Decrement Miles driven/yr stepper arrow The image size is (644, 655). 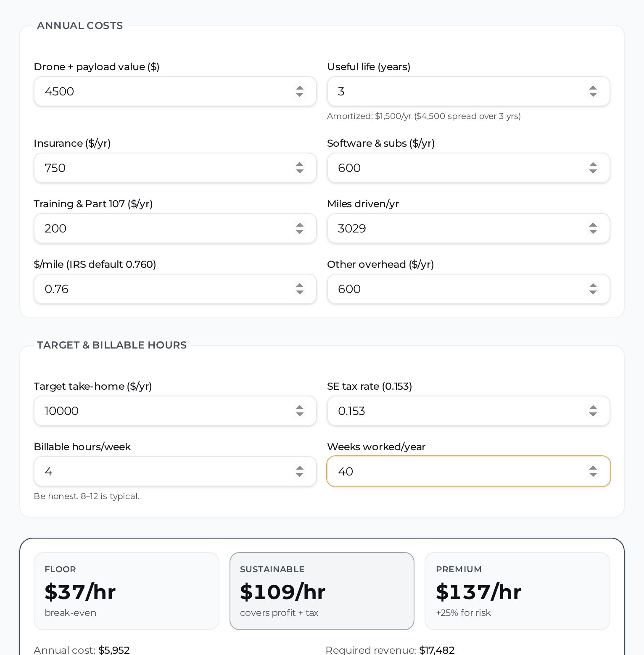point(593,232)
